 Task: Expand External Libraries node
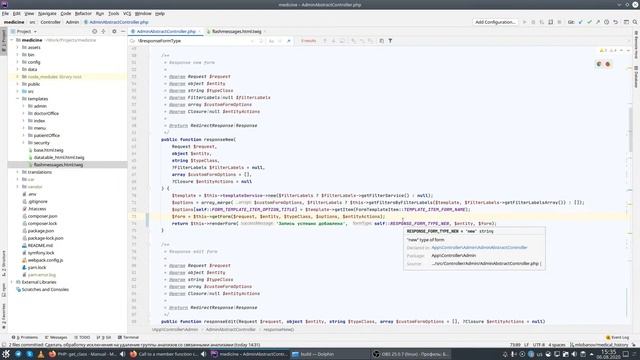pos(12,282)
